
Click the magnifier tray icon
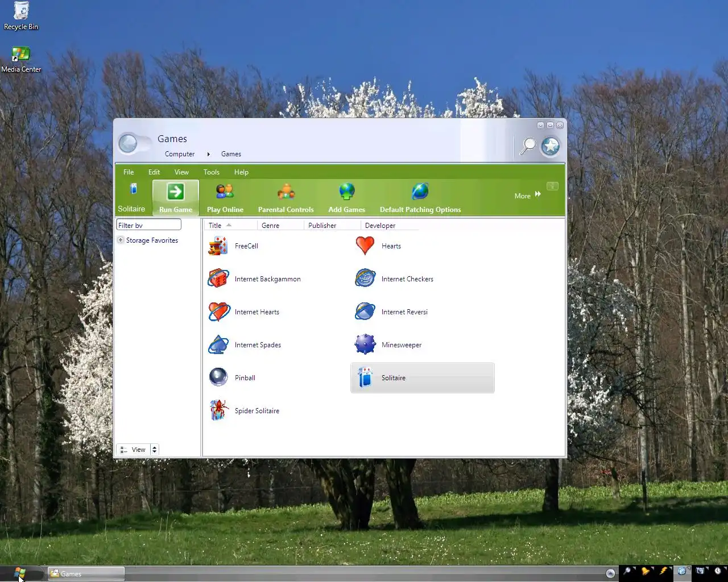coord(628,571)
